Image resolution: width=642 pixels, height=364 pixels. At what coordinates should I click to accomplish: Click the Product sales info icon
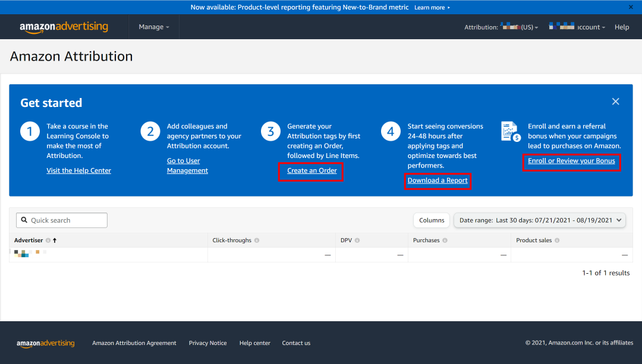(557, 240)
